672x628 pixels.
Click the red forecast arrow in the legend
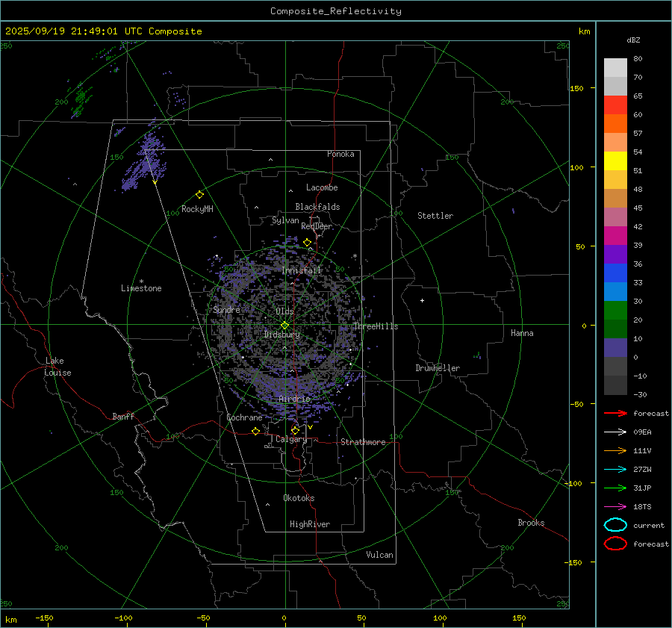pyautogui.click(x=615, y=413)
